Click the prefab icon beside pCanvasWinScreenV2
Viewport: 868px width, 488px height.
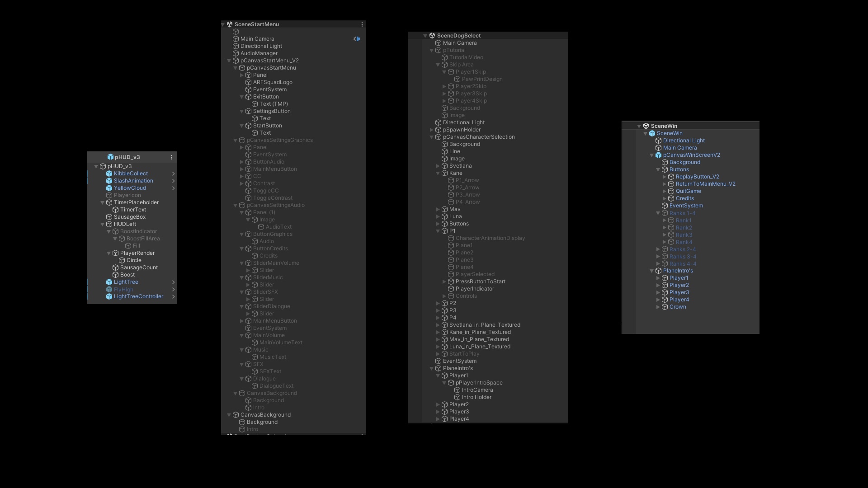coord(659,155)
